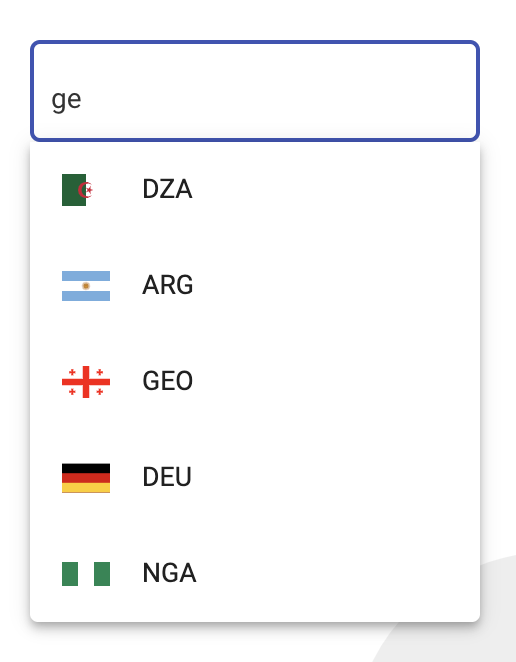Pick the Argentina suggestion from the dropdown
This screenshot has height=662, width=516.
point(255,286)
